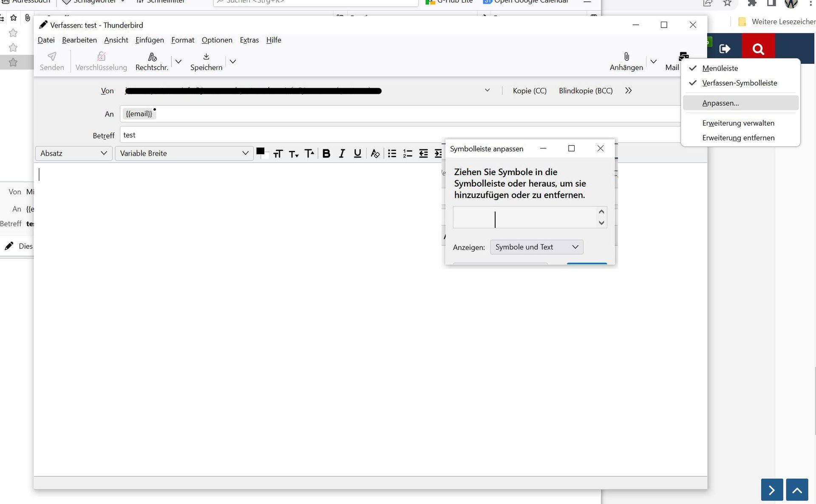Select Erweiterung verwalten menu entry
Image resolution: width=816 pixels, height=504 pixels.
[738, 123]
